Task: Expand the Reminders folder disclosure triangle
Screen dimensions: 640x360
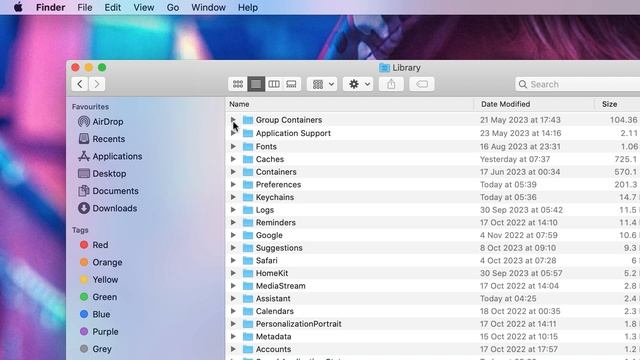Action: click(x=233, y=222)
